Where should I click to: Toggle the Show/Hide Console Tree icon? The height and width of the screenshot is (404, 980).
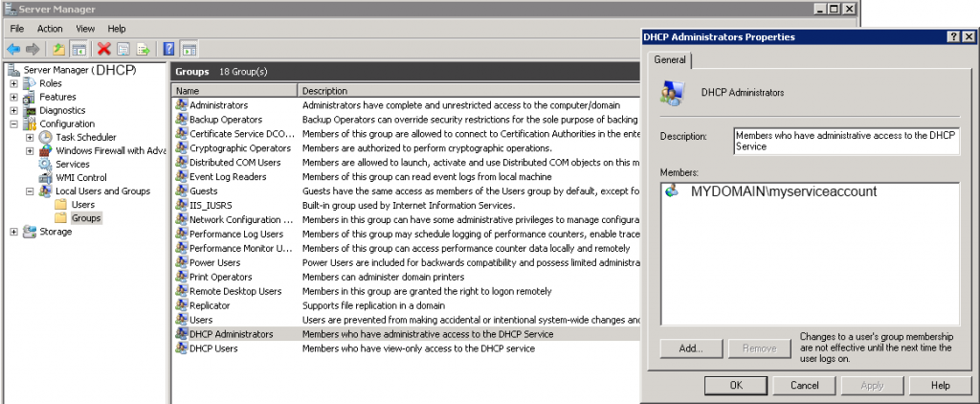click(x=78, y=49)
